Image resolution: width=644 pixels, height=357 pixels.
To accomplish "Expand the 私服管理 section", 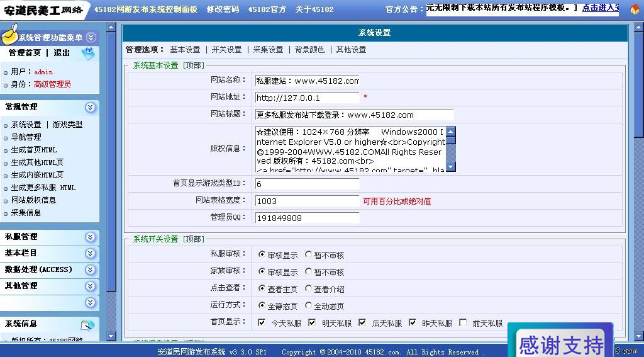I will 91,237.
